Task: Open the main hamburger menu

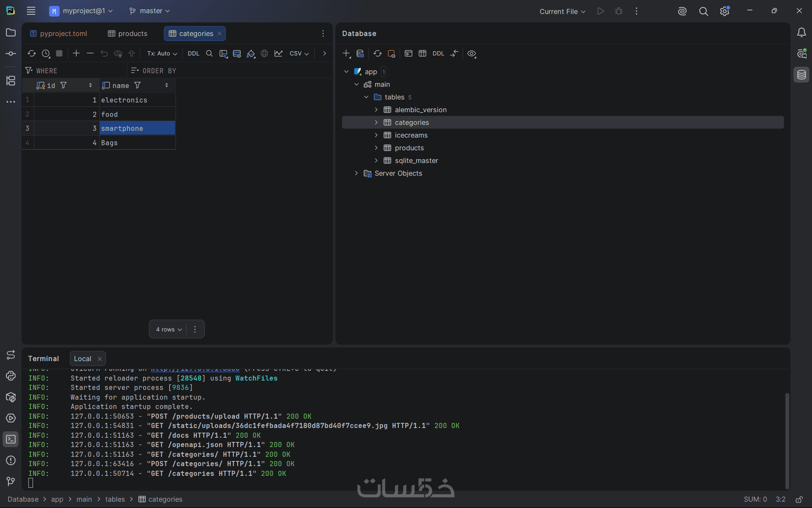Action: (x=31, y=11)
